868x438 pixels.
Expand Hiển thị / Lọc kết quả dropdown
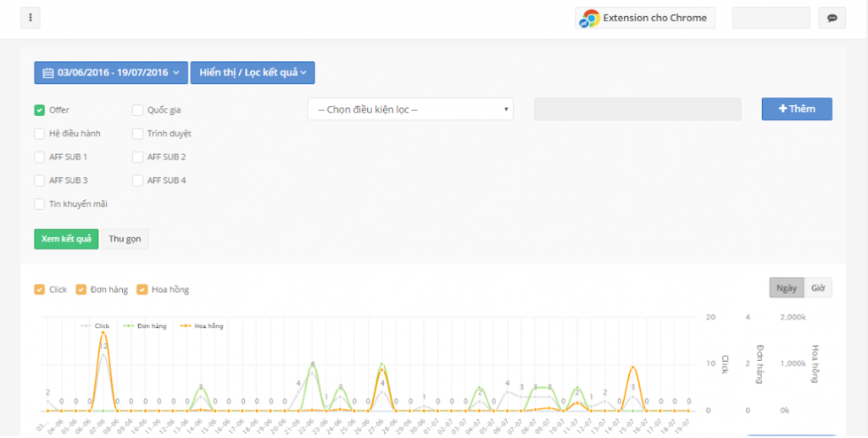tap(253, 73)
